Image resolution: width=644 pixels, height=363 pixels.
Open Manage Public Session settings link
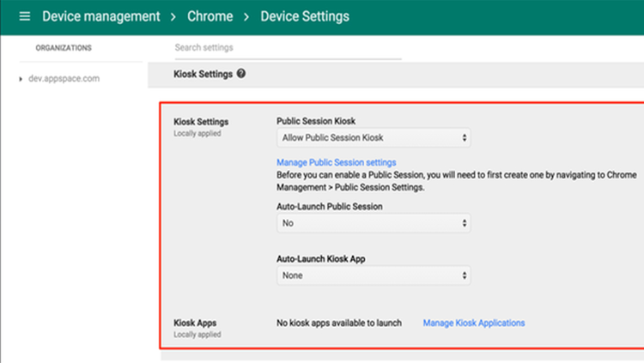pos(336,162)
